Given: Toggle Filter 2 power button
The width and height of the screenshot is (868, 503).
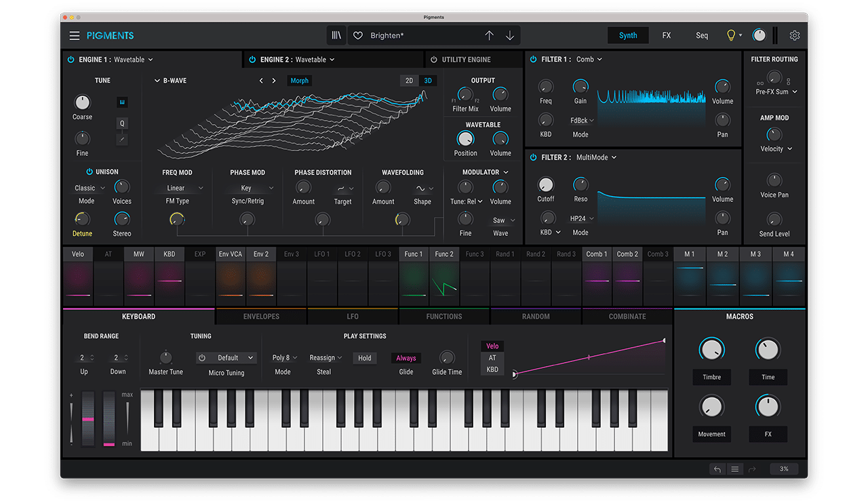Looking at the screenshot, I should pos(533,157).
